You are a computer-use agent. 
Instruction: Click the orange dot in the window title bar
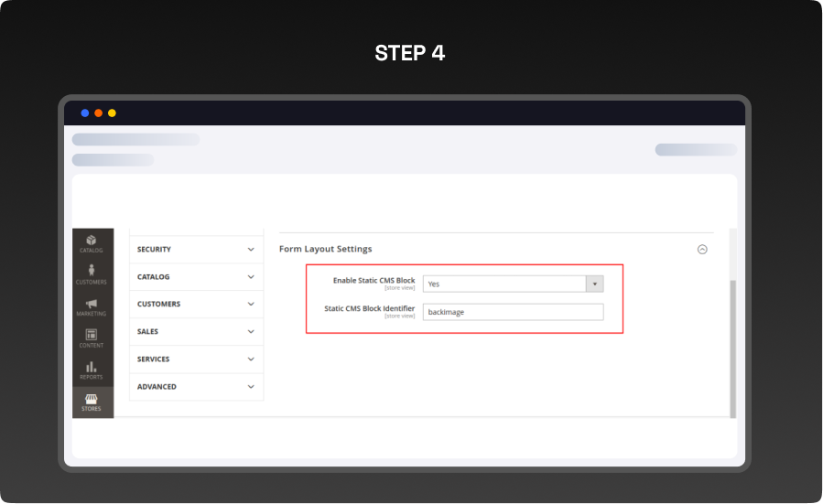tap(98, 113)
